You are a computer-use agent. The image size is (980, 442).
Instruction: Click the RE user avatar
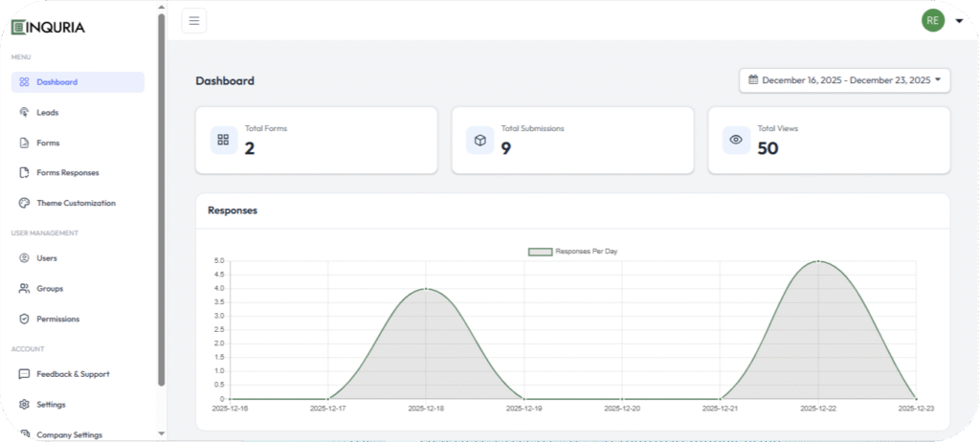tap(932, 20)
